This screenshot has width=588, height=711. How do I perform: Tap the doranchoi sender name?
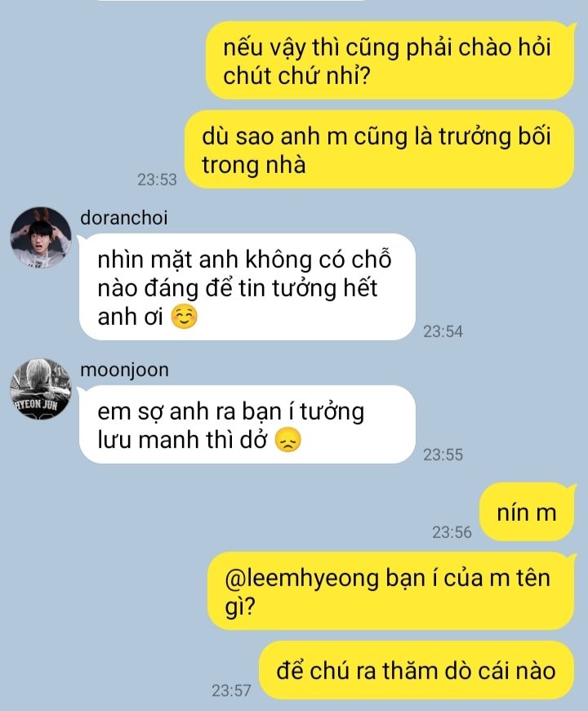[x=124, y=218]
